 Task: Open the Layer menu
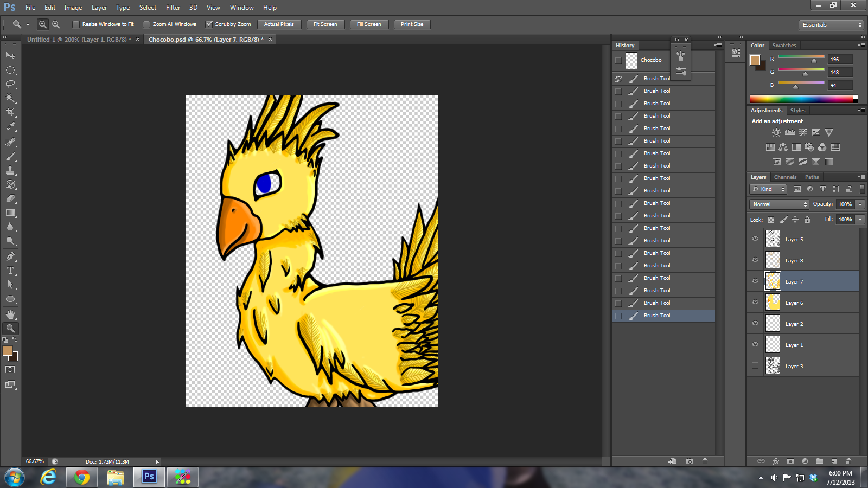coord(99,8)
